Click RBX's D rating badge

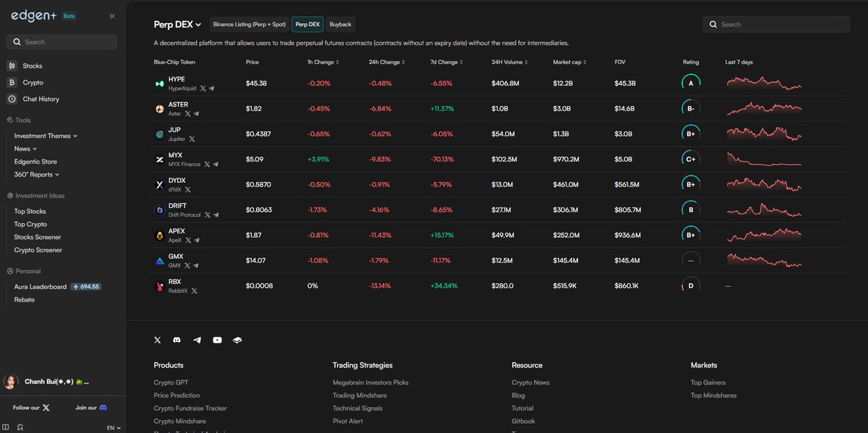coord(691,286)
